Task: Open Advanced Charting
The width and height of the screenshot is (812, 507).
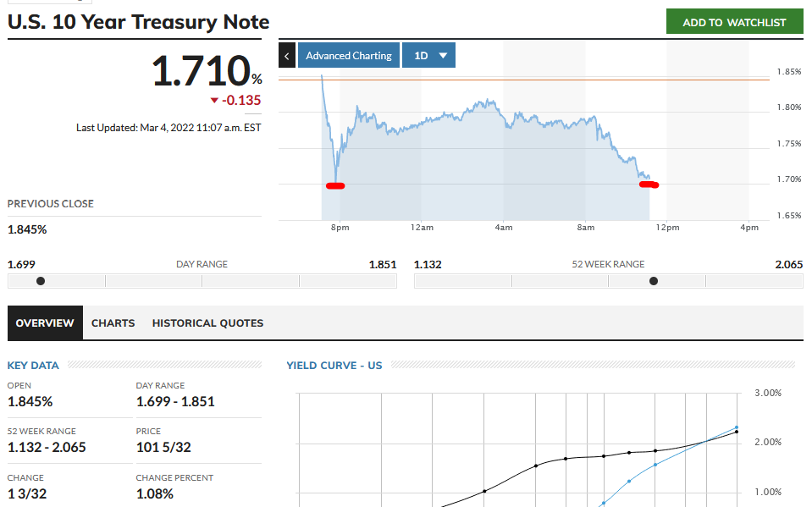Action: (x=349, y=55)
